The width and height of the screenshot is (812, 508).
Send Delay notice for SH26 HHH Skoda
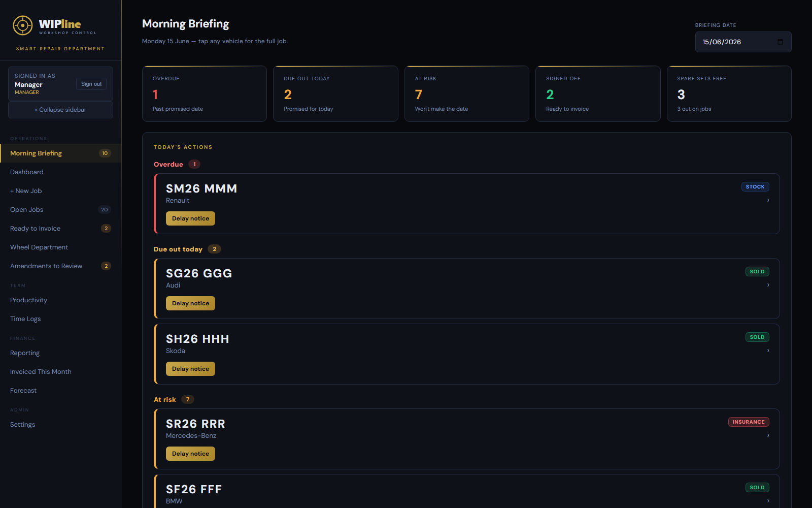(190, 369)
